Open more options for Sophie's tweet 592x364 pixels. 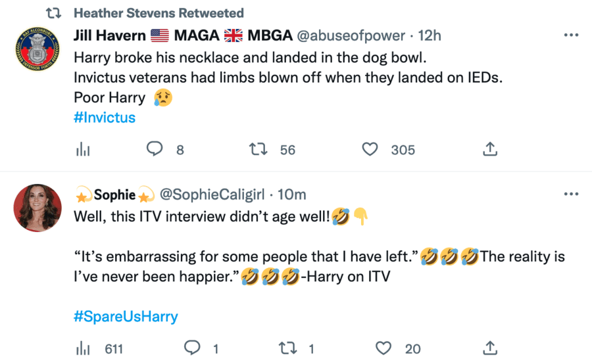(571, 194)
